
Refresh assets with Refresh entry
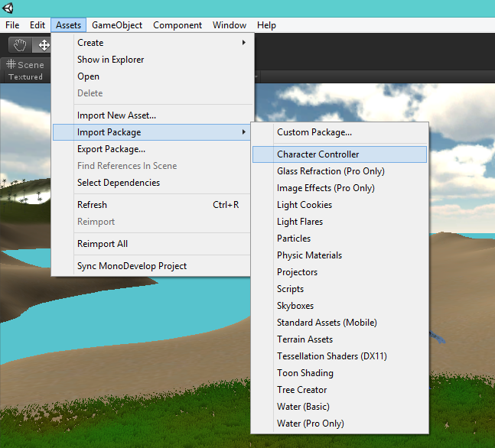click(151, 205)
